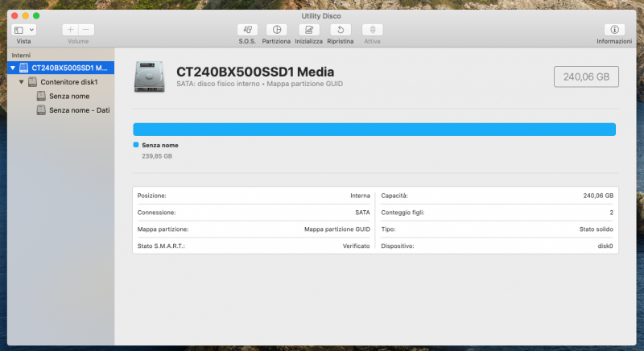Screen dimensions: 644x351
Task: Click the blue Senza nome legend swatch
Action: click(136, 144)
